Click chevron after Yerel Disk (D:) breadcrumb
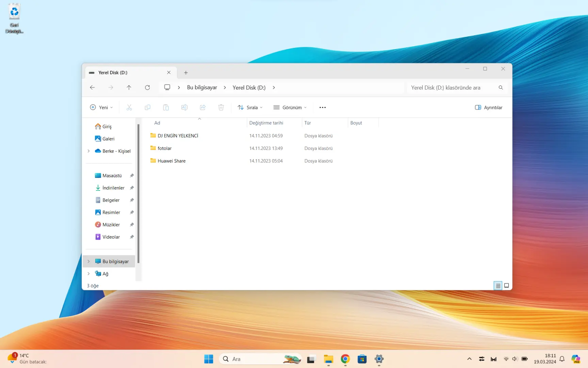Image resolution: width=588 pixels, height=368 pixels. [274, 88]
